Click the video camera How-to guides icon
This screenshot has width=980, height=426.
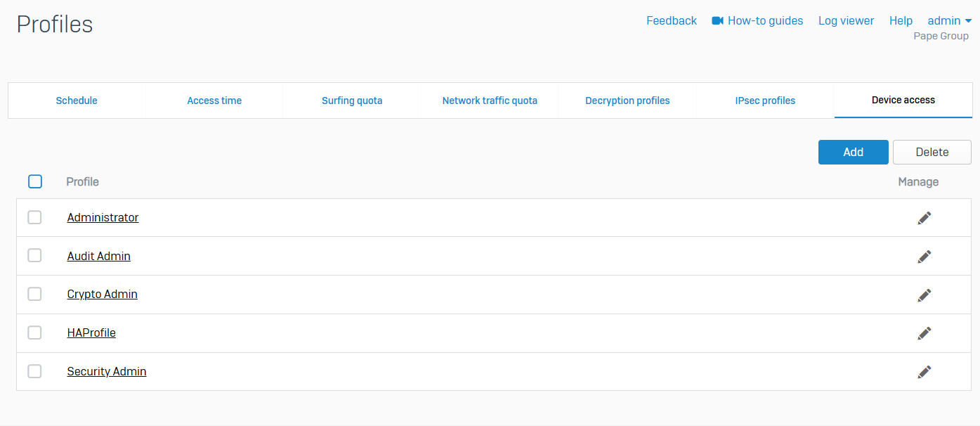(x=717, y=21)
